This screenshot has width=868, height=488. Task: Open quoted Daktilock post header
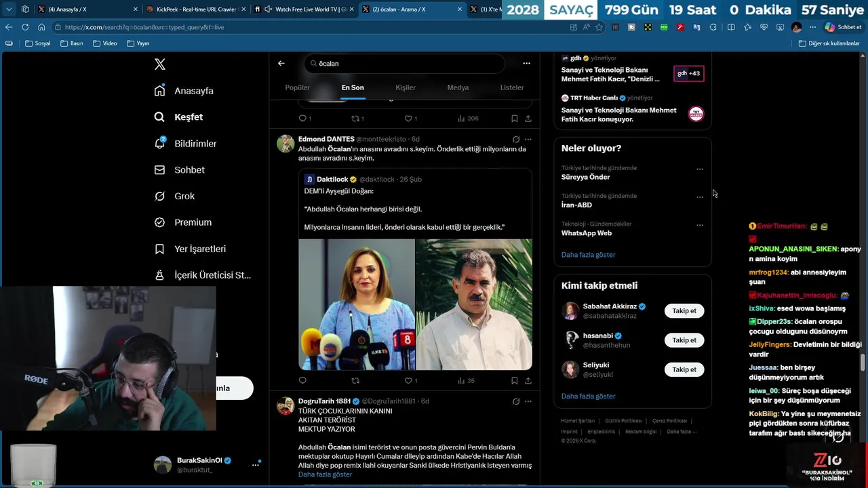363,179
